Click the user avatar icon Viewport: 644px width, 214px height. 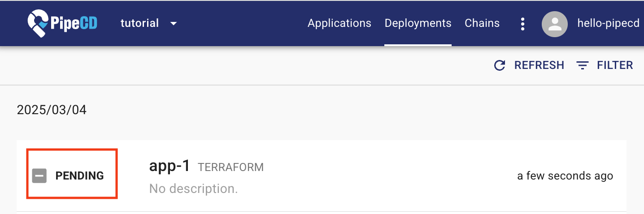(555, 24)
